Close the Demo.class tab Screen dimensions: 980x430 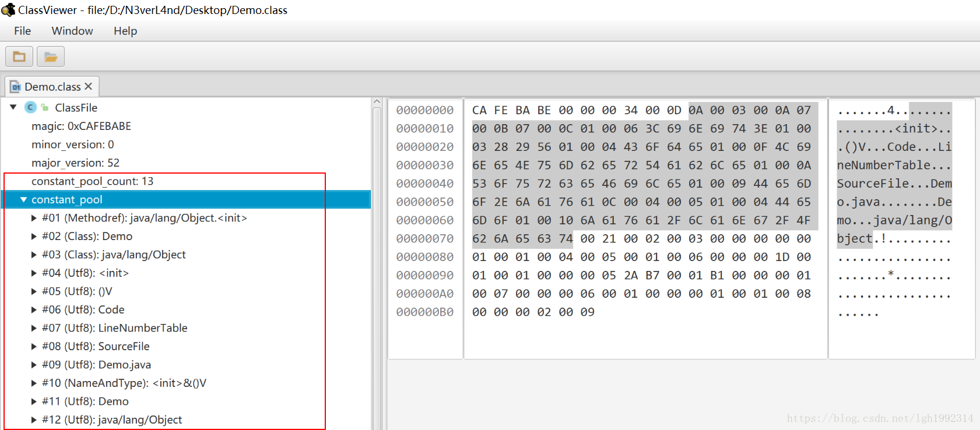point(89,86)
